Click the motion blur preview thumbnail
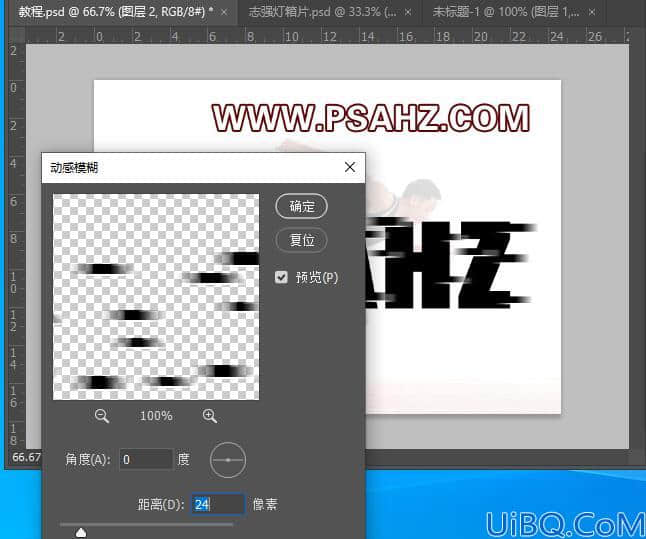 [156, 297]
